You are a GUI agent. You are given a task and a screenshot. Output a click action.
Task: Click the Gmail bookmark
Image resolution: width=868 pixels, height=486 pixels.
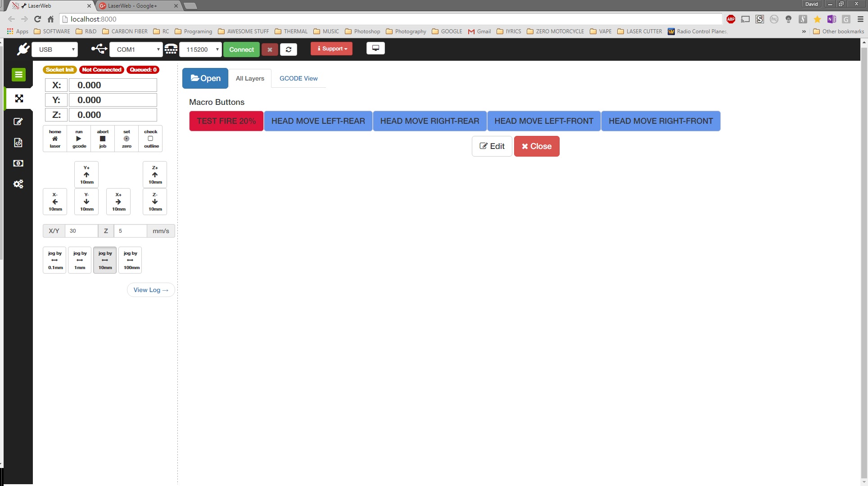click(479, 31)
